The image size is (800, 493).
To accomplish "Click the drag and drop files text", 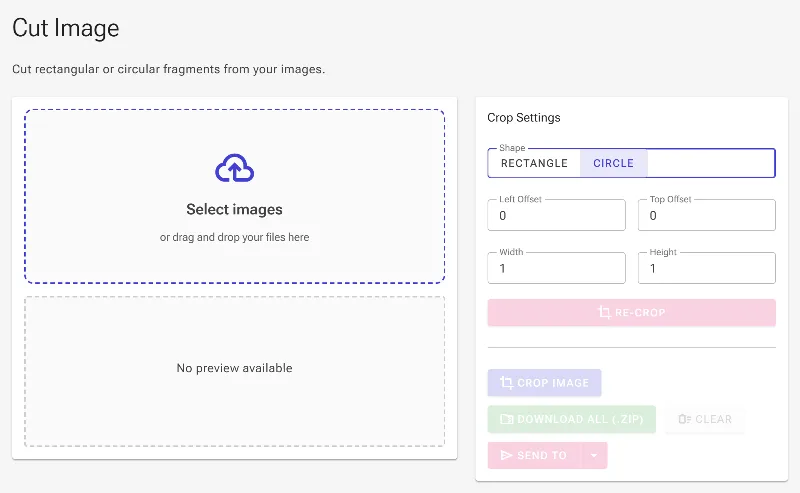I will tap(234, 237).
